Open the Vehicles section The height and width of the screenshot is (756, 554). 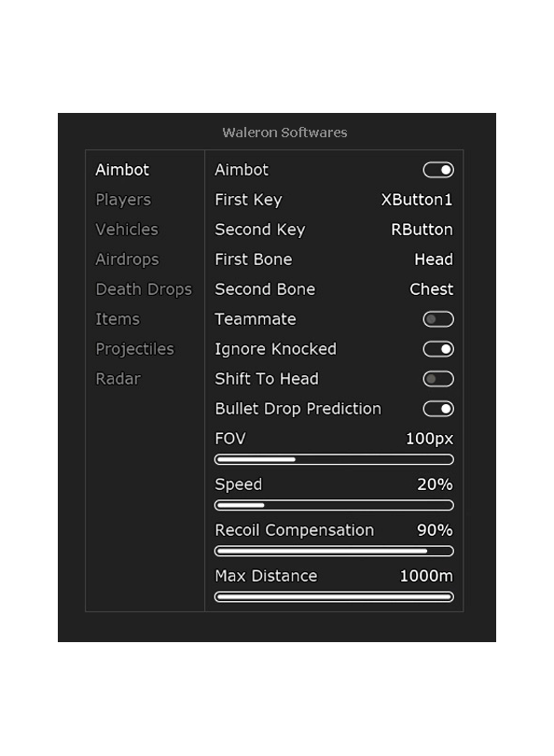[127, 230]
